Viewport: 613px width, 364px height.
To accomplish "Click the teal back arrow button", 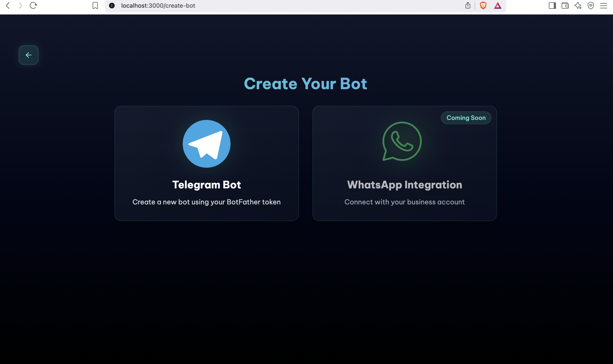I will tap(28, 55).
